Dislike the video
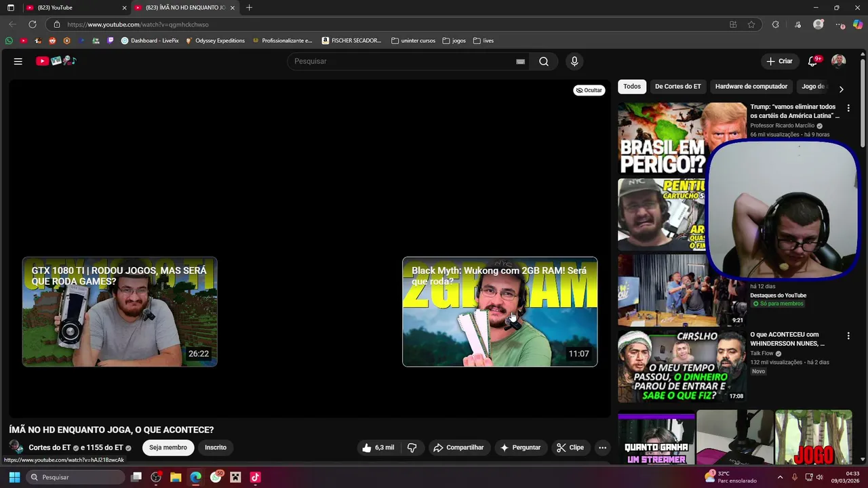Screen dimensions: 868x488 [412, 447]
